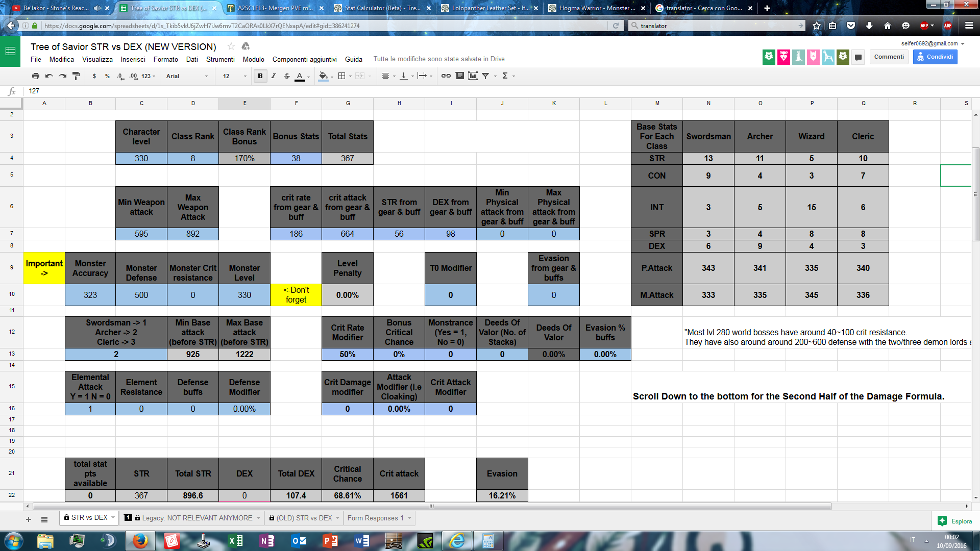The width and height of the screenshot is (980, 551).
Task: Click the Insert chart icon
Action: click(473, 76)
